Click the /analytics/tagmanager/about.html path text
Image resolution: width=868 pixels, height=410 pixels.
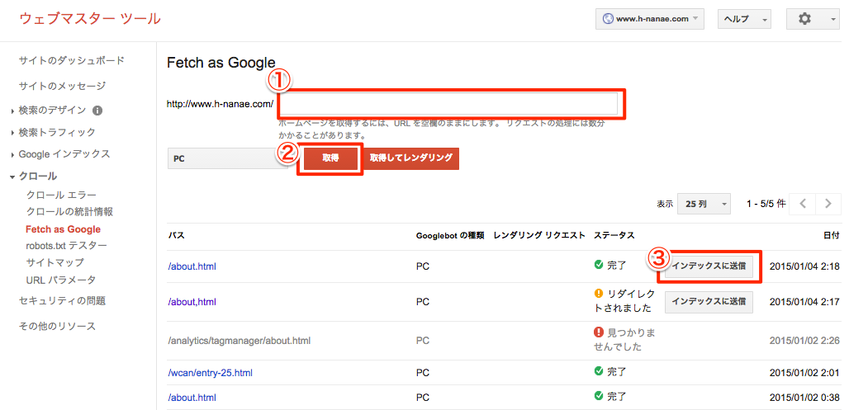point(240,341)
